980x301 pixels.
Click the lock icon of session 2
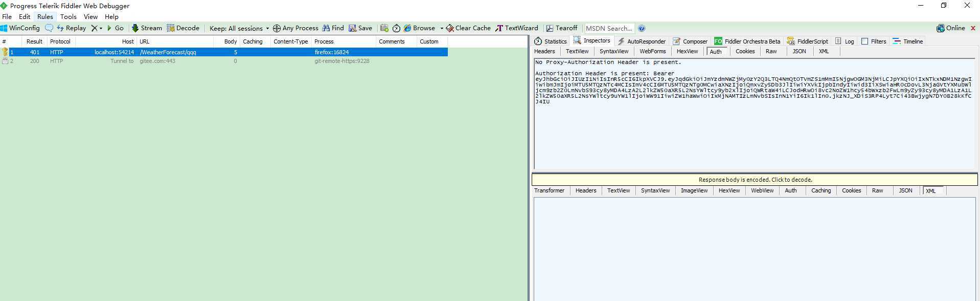click(x=5, y=61)
